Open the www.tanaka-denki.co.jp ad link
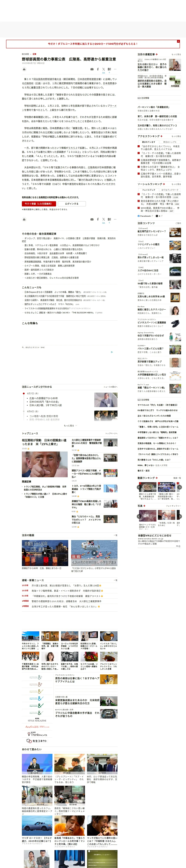Screen dimensions: 186x868 pos(150,538)
